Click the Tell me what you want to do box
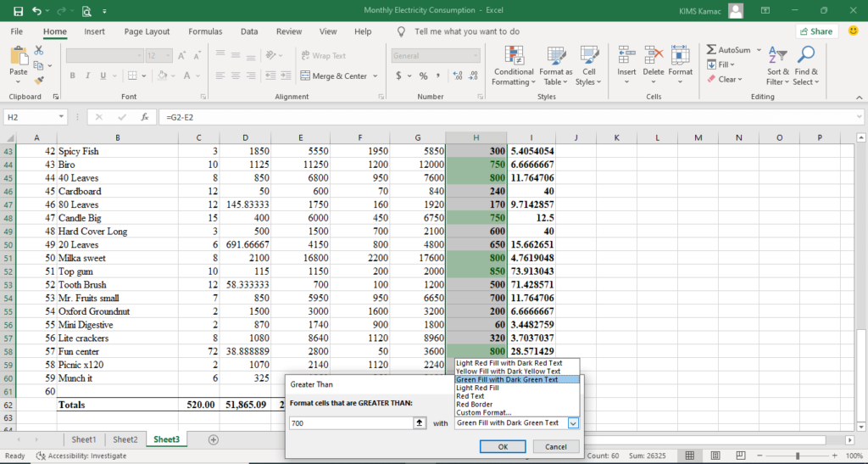Viewport: 868px width, 464px height. click(467, 31)
